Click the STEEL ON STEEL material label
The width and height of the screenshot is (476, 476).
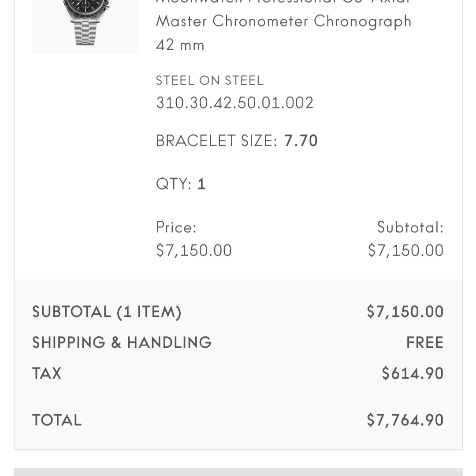click(x=210, y=81)
